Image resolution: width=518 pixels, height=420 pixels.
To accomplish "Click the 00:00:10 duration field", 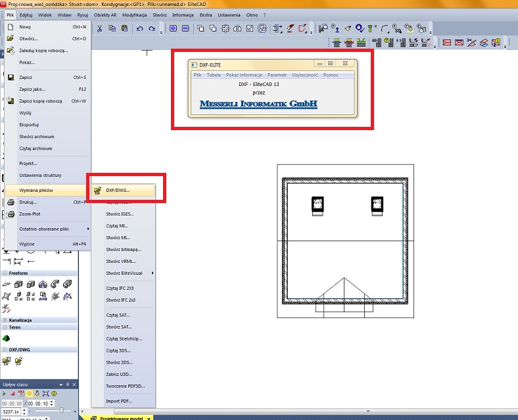I will (37, 404).
